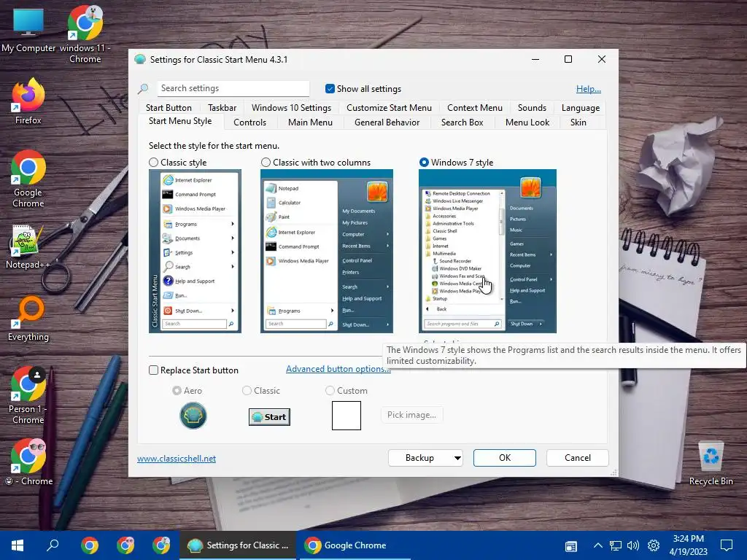Click the Classic style preview thumbnail
This screenshot has height=560, width=747.
(195, 251)
